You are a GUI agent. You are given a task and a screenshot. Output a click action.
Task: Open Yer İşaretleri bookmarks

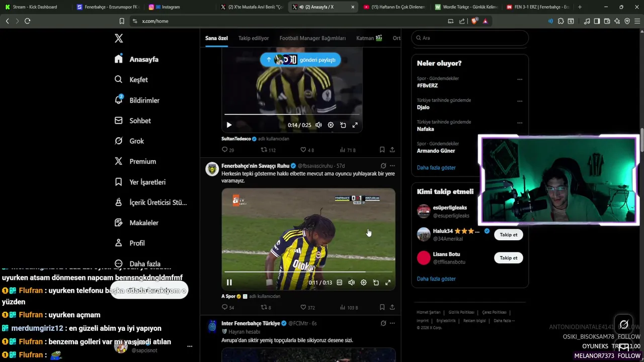(140, 182)
